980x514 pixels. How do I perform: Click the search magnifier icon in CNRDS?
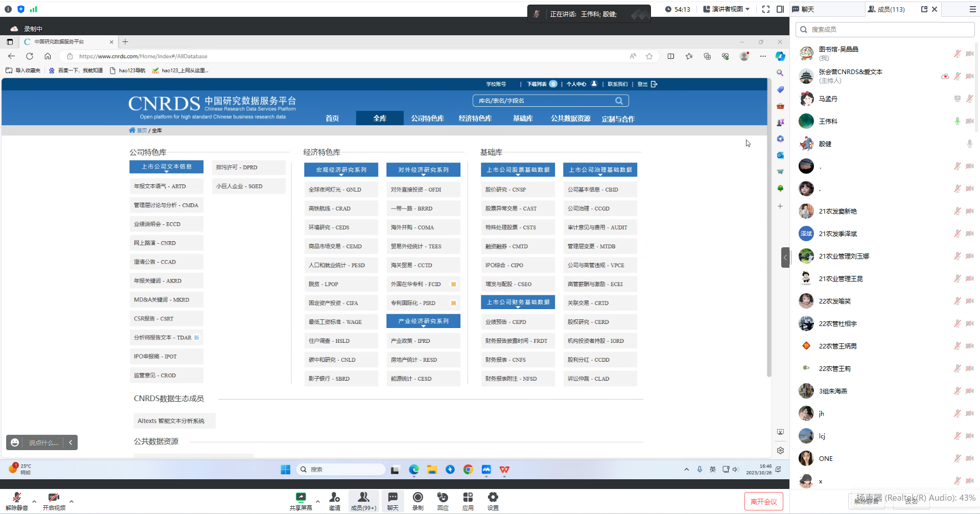tap(619, 101)
